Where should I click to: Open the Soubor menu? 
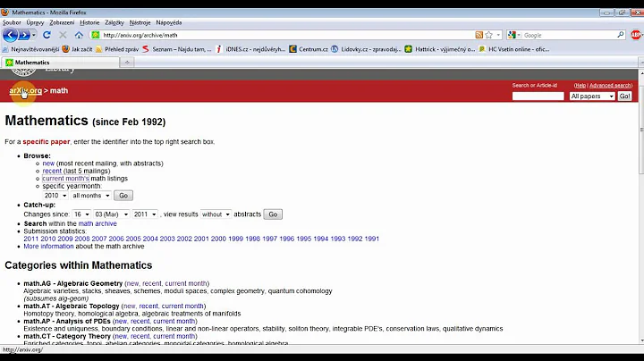click(12, 22)
